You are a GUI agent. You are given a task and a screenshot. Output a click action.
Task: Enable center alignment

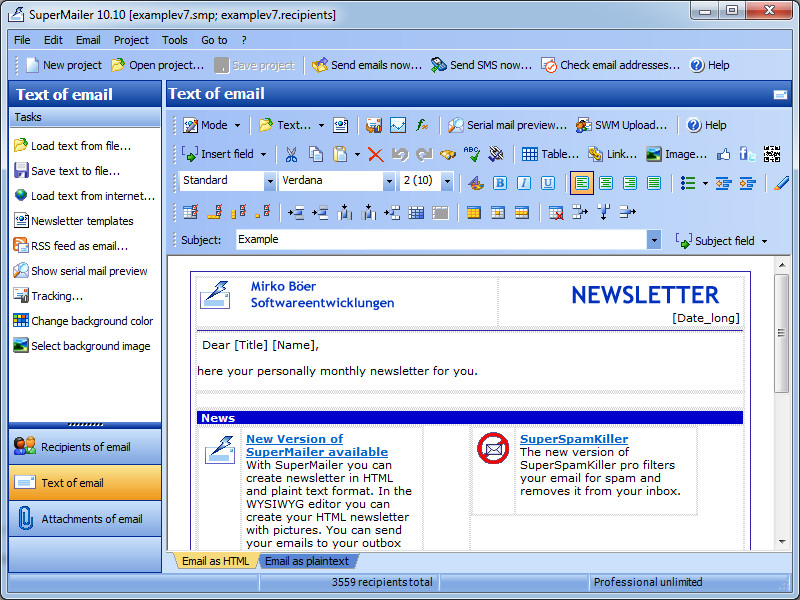(606, 183)
